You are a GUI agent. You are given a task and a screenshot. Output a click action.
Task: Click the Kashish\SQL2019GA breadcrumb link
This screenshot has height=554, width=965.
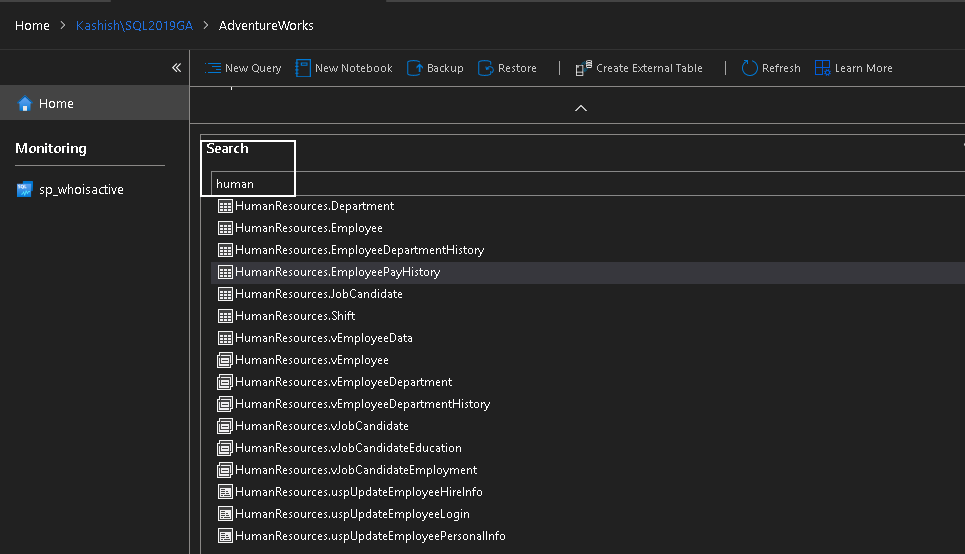pos(134,26)
